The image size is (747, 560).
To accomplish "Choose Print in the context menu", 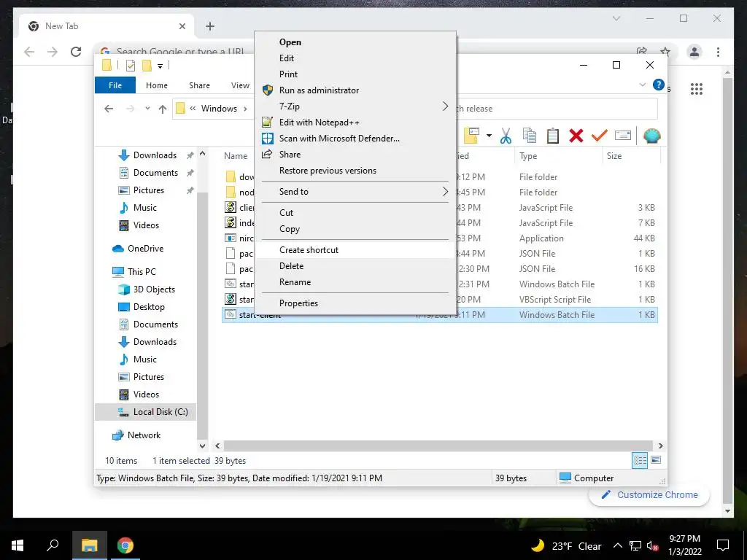I will [356, 74].
